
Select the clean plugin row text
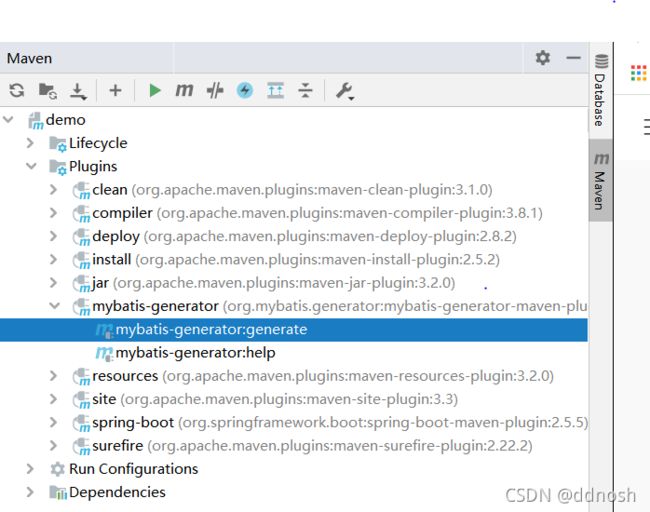292,189
